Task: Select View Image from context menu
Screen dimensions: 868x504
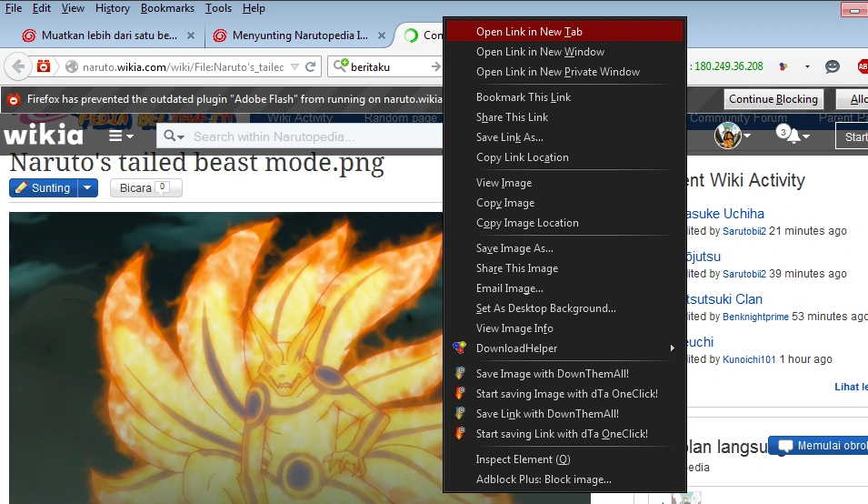Action: click(x=564, y=182)
